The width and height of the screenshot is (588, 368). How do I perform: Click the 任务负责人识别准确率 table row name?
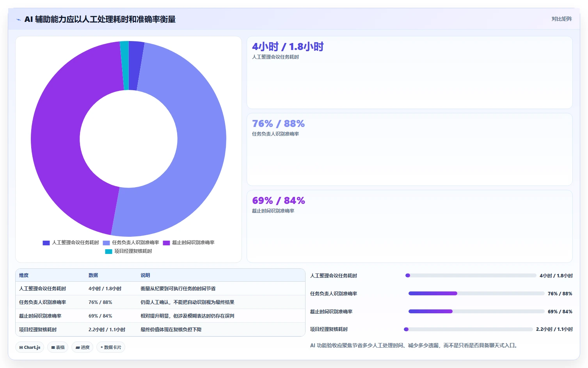(43, 302)
